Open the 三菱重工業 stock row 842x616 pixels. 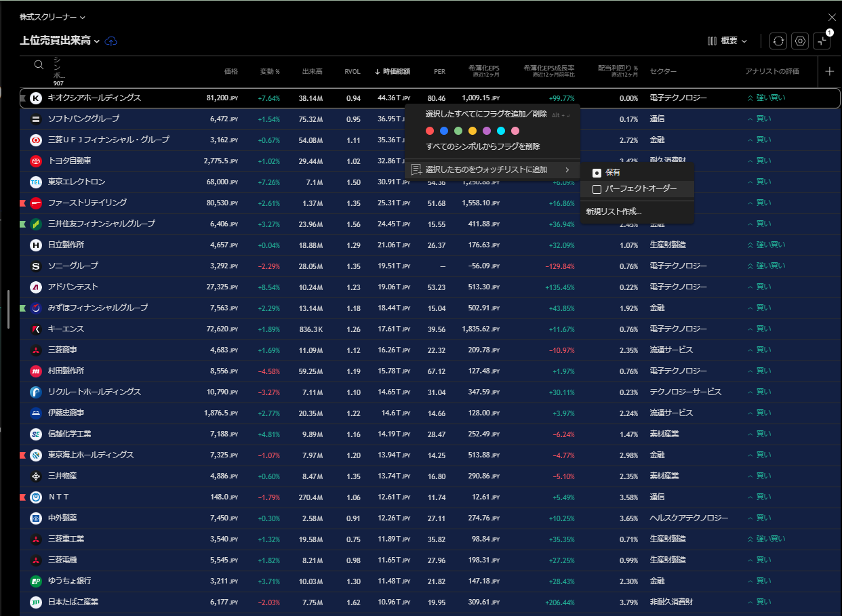coord(430,539)
